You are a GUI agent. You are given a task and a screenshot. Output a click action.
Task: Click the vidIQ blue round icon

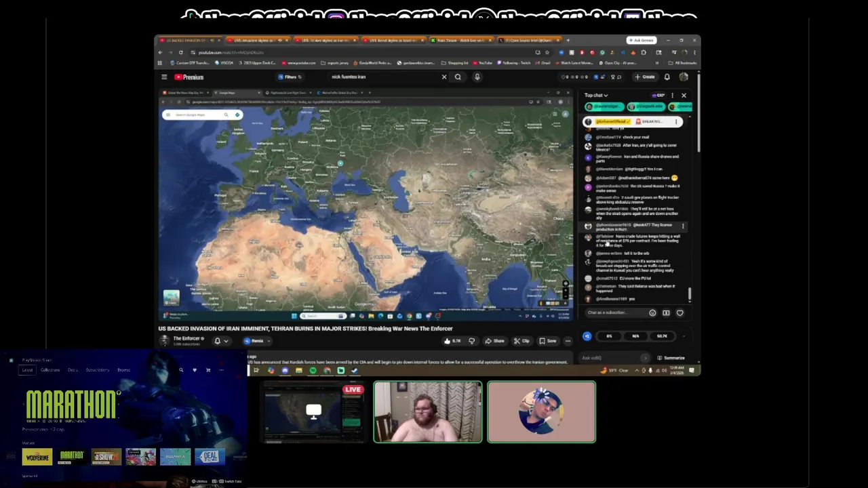pos(587,336)
